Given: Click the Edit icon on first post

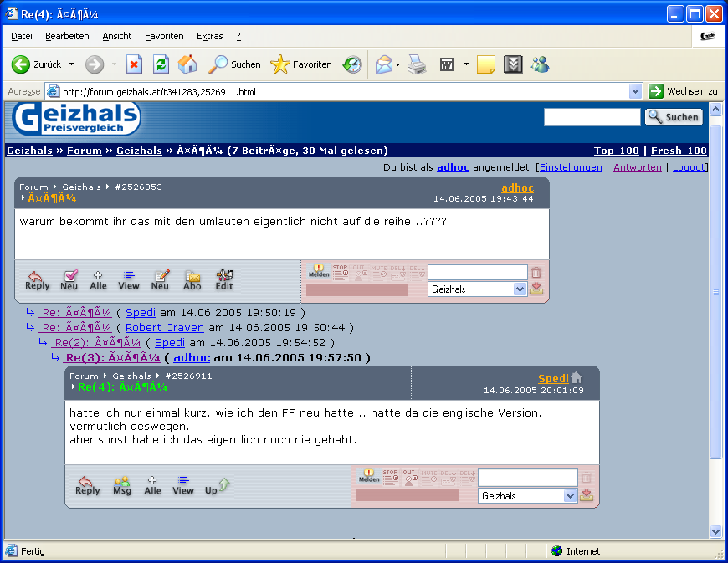Looking at the screenshot, I should point(224,280).
